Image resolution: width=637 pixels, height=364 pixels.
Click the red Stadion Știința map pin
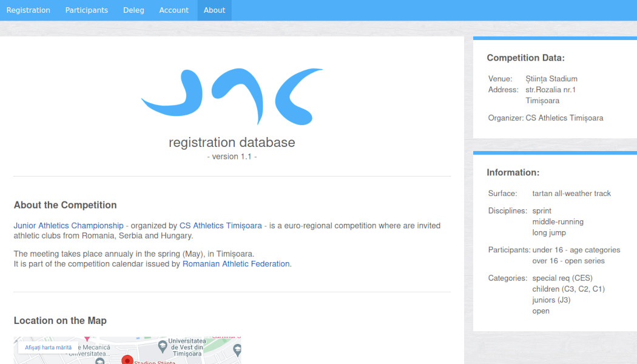(127, 360)
